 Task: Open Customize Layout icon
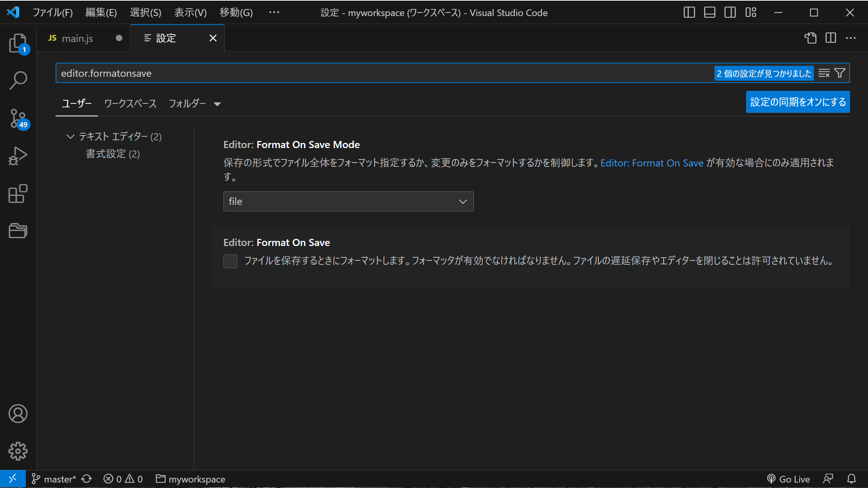pyautogui.click(x=751, y=13)
